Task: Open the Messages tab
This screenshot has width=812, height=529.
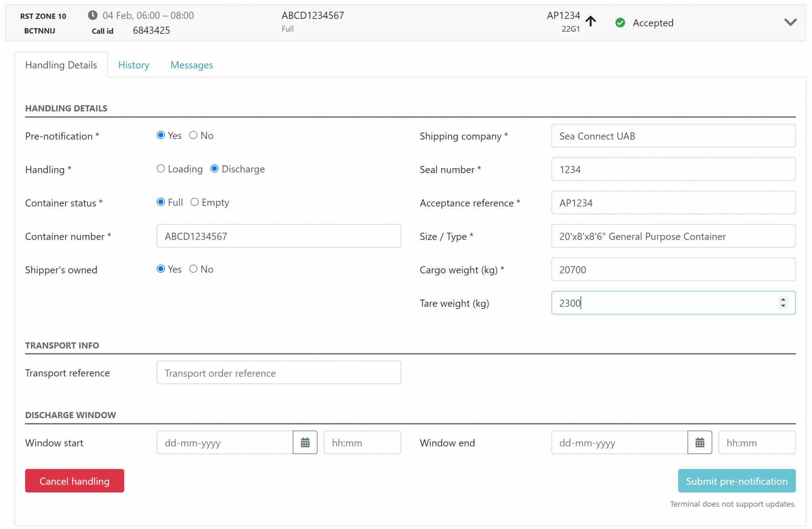Action: coord(192,65)
